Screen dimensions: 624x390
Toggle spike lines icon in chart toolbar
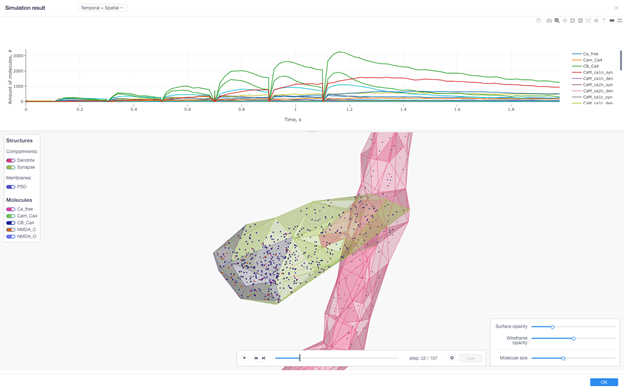point(603,21)
